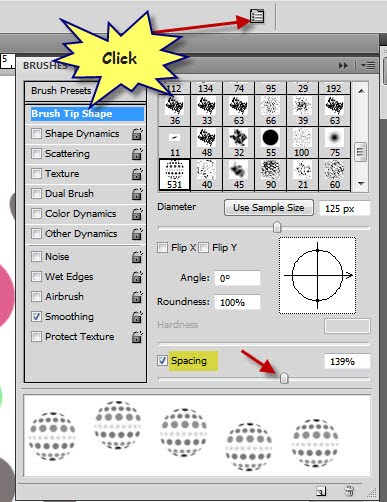Select the brush tip numbered 21
The height and width of the screenshot is (502, 387).
tap(302, 175)
